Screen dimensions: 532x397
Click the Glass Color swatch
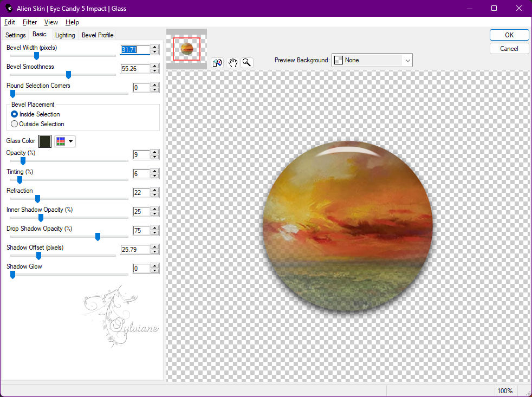click(x=45, y=141)
